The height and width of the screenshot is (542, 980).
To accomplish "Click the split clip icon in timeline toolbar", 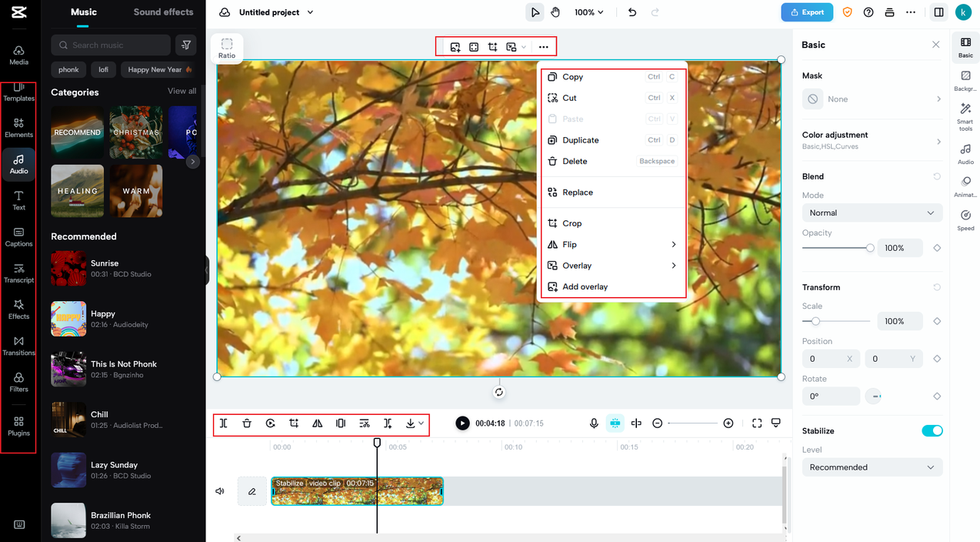I will coord(223,423).
